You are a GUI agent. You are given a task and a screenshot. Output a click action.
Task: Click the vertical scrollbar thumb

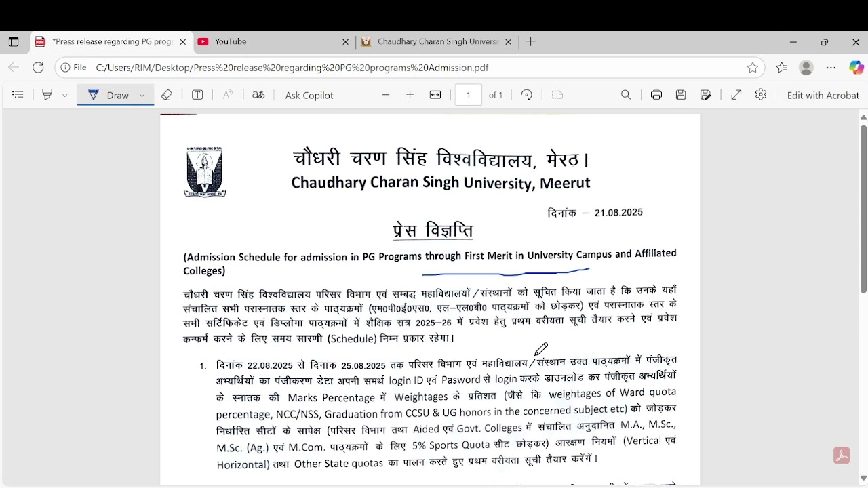[863, 208]
